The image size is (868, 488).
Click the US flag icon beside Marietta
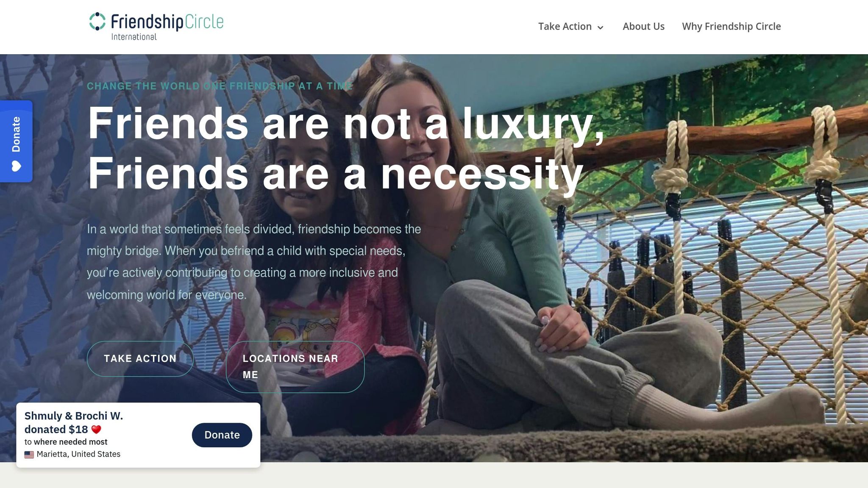coord(29,455)
